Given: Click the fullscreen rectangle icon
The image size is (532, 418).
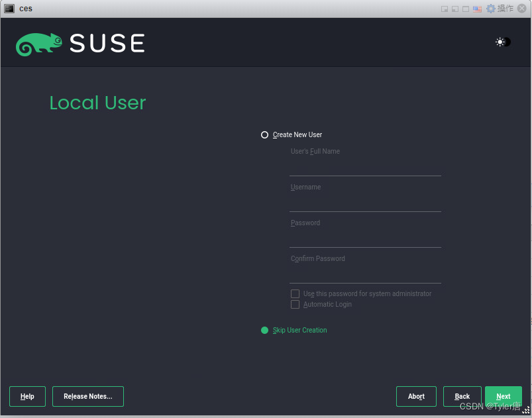Looking at the screenshot, I should [466, 8].
